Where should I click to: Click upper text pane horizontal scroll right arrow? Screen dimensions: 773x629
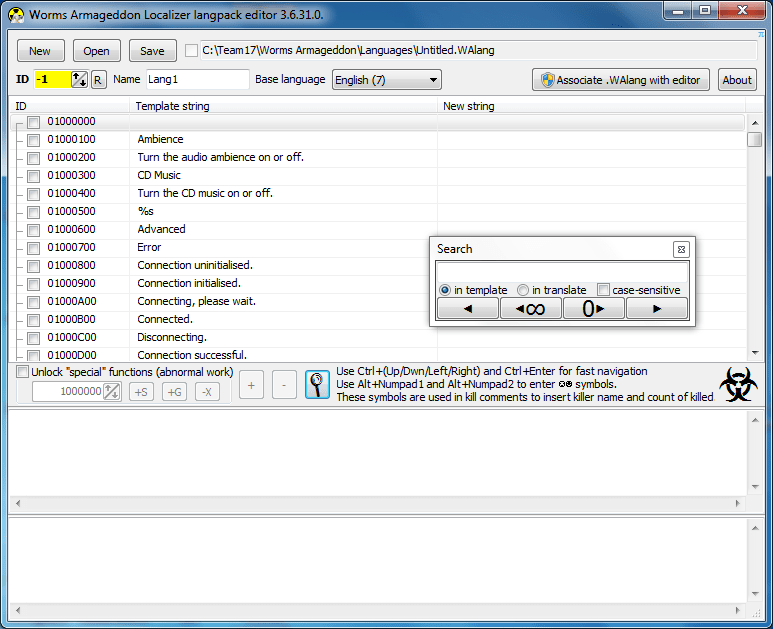738,503
